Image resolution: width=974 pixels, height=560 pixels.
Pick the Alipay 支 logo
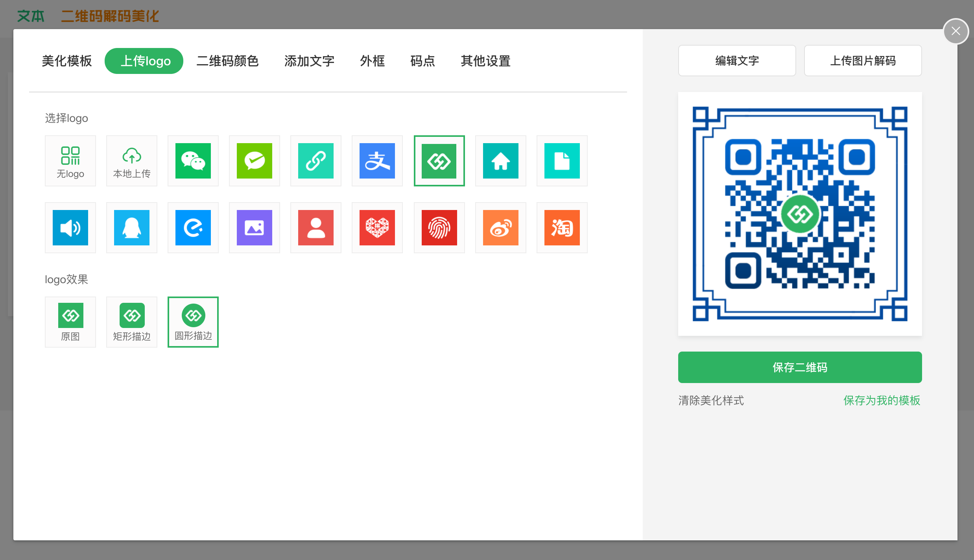click(377, 161)
